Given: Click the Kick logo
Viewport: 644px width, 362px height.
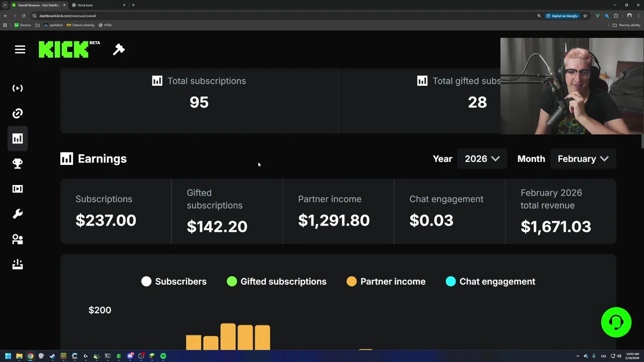Looking at the screenshot, I should click(64, 49).
